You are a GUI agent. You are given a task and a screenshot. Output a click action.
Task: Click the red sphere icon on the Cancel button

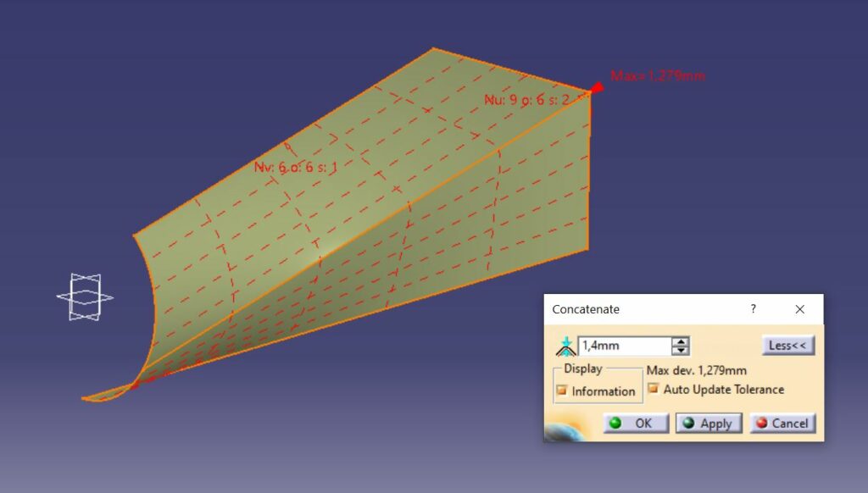761,424
